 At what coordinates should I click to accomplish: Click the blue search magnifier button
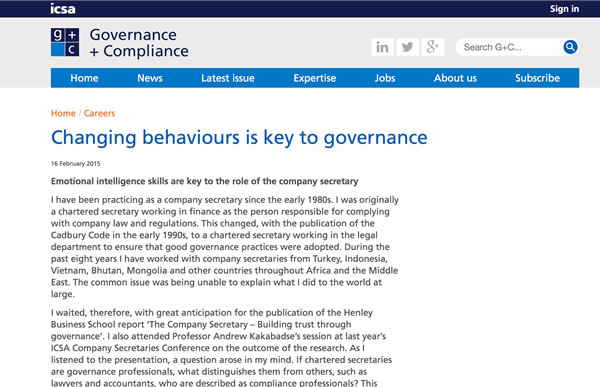coord(570,47)
